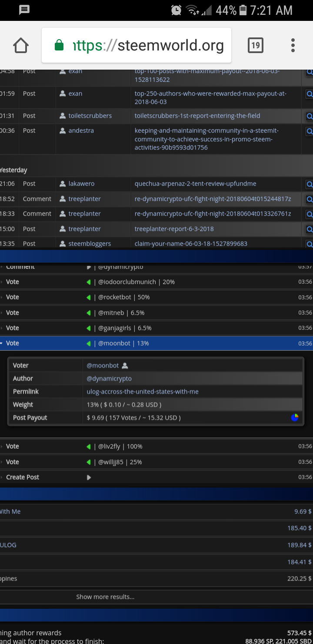
Task: Open toiletscrubbers-1st-report-entering-the-field link
Action: coord(197,116)
